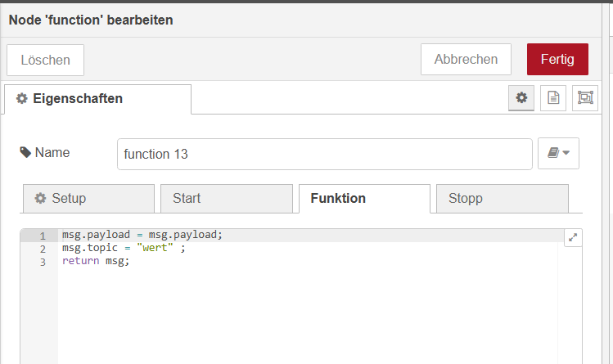
Task: Click the msg.topic code line
Action: coord(123,249)
